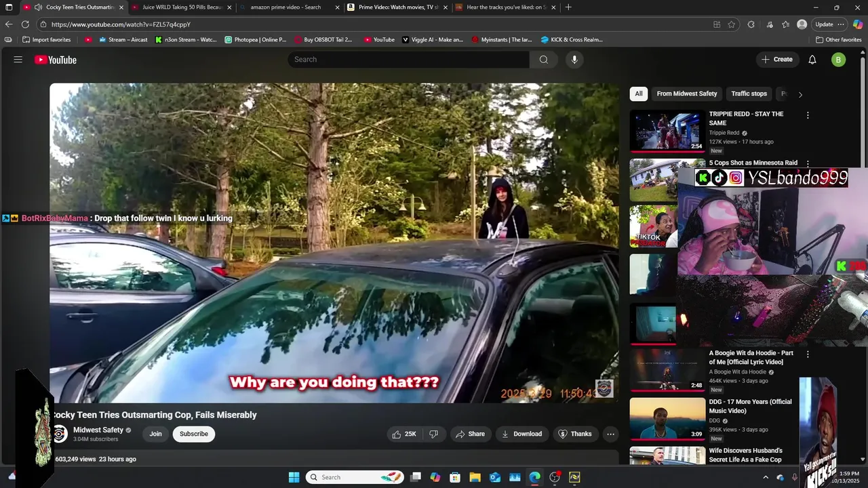Mute the Cocky Teen tab audio
868x488 pixels.
[x=38, y=7]
